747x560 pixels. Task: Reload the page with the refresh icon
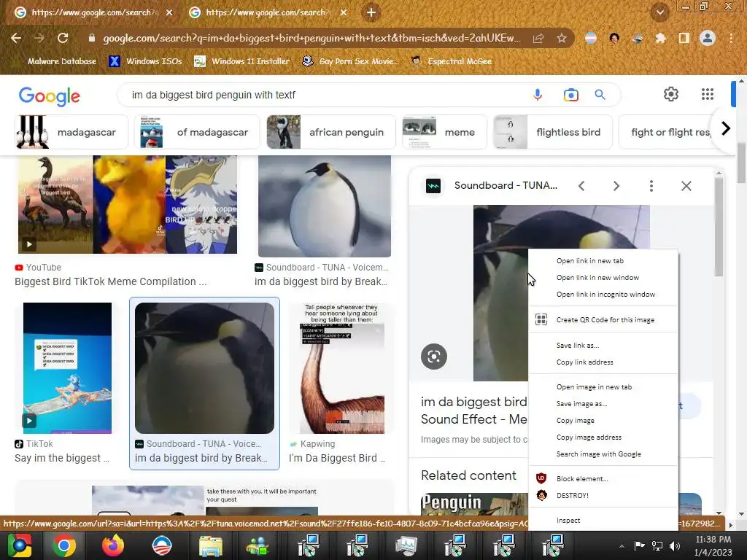(x=63, y=38)
